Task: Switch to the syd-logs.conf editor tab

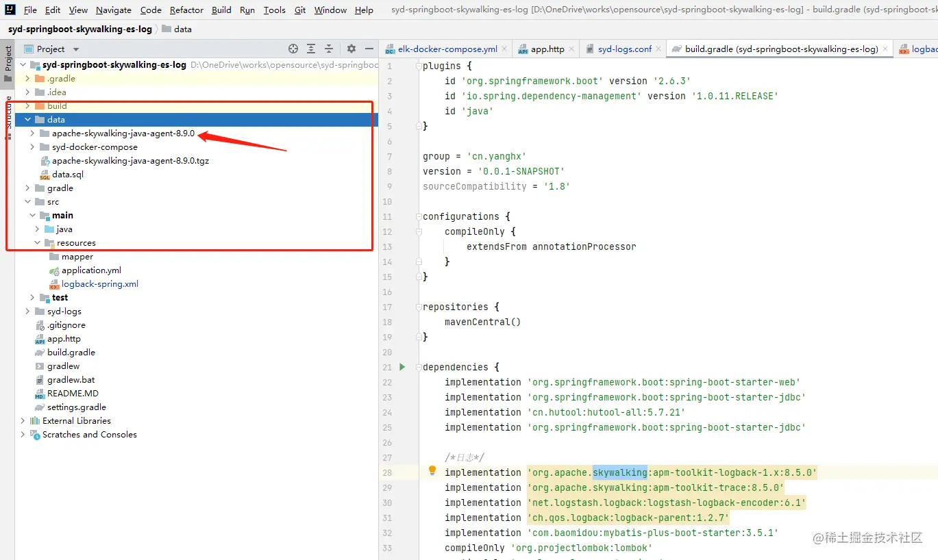Action: click(624, 49)
